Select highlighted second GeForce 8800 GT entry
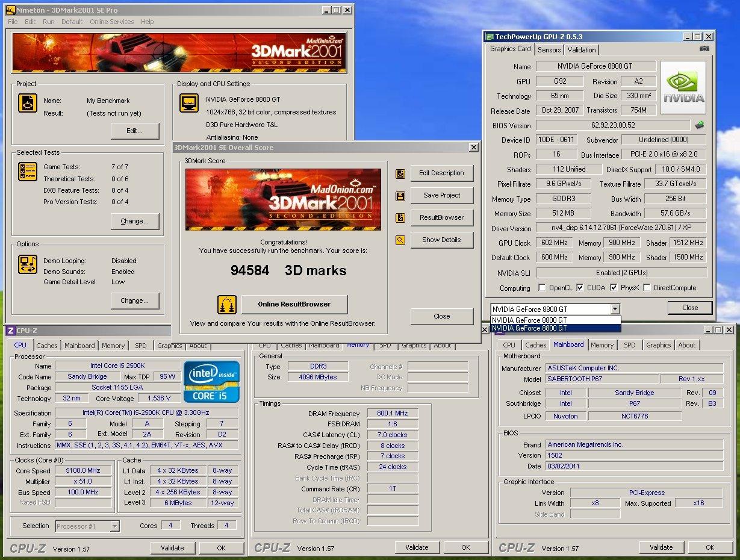The image size is (740, 560). tap(555, 328)
